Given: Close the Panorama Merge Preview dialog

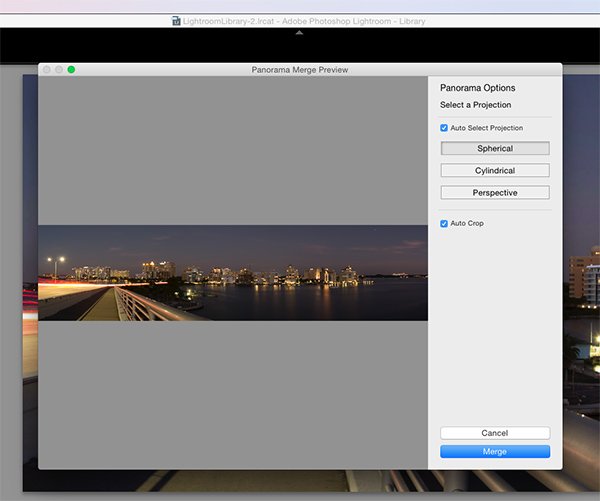Looking at the screenshot, I should [x=46, y=69].
